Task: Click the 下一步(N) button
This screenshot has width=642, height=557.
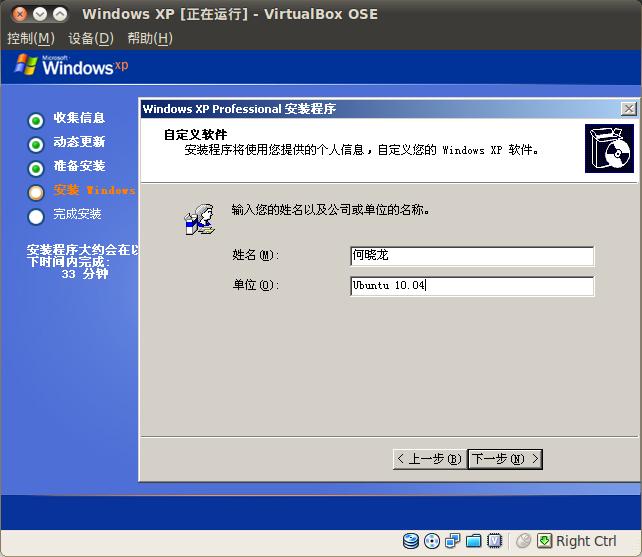Action: [x=505, y=459]
